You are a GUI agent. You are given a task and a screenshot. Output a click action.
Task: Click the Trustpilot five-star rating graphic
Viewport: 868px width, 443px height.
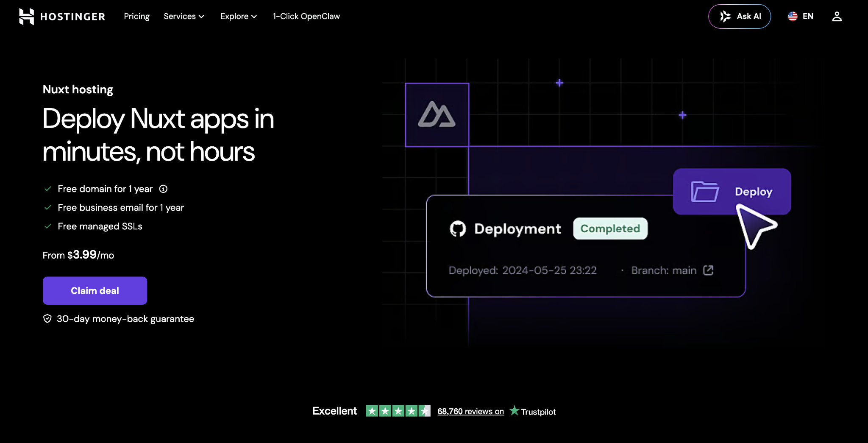click(x=398, y=411)
